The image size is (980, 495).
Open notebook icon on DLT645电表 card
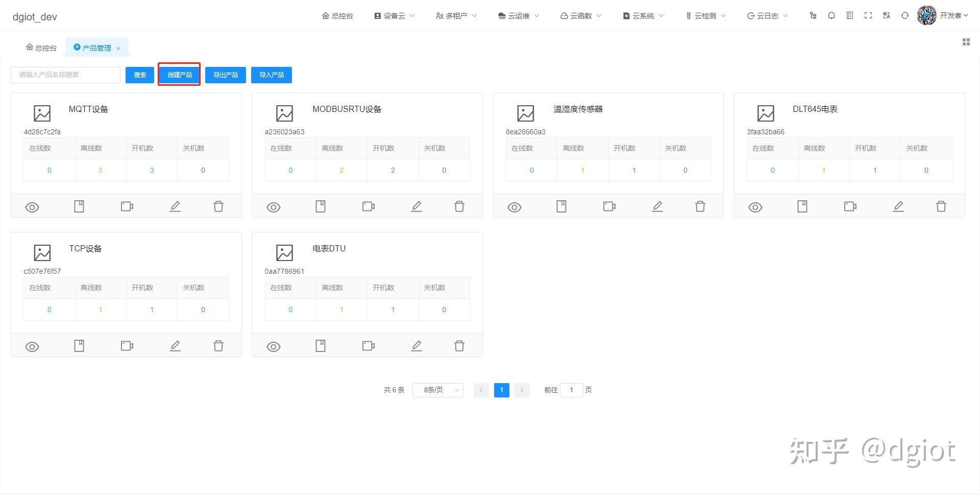click(802, 206)
